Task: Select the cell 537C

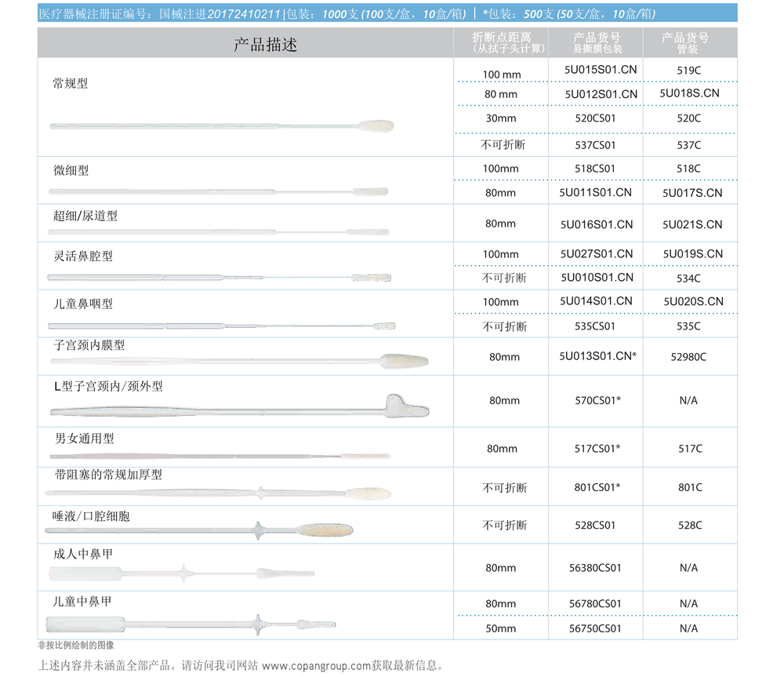Action: (x=689, y=145)
